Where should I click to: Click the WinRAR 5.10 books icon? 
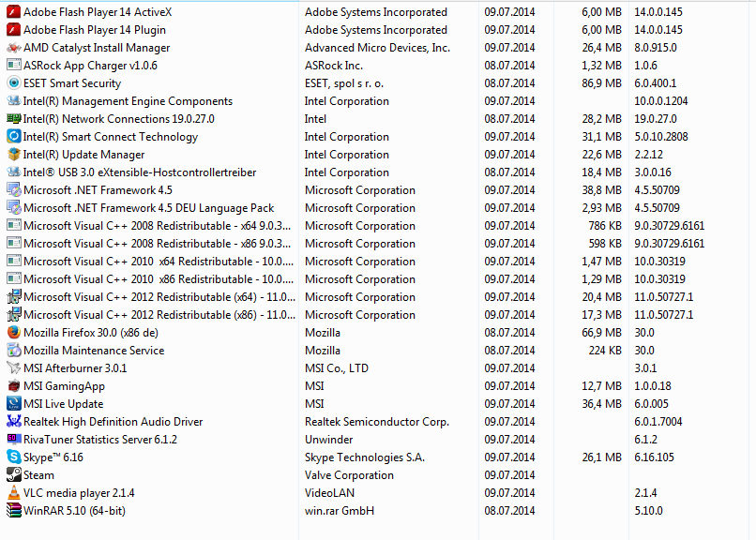click(13, 511)
